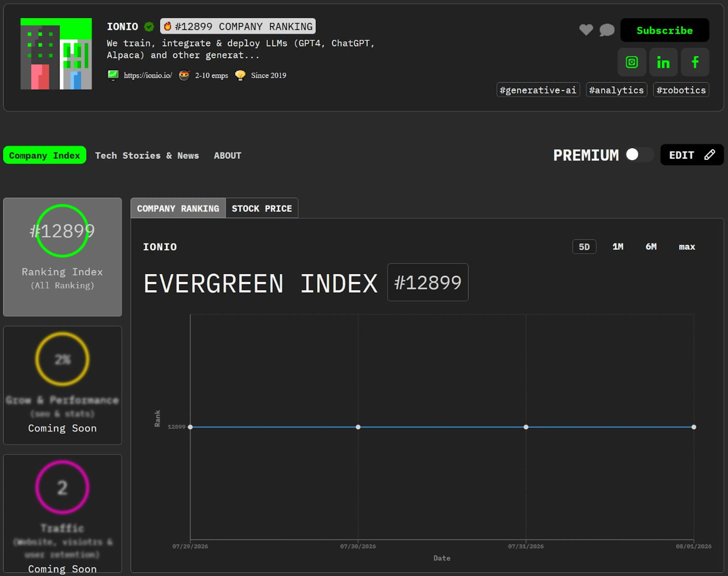Open Tech Stories & News tab
The height and width of the screenshot is (576, 728).
pos(147,155)
